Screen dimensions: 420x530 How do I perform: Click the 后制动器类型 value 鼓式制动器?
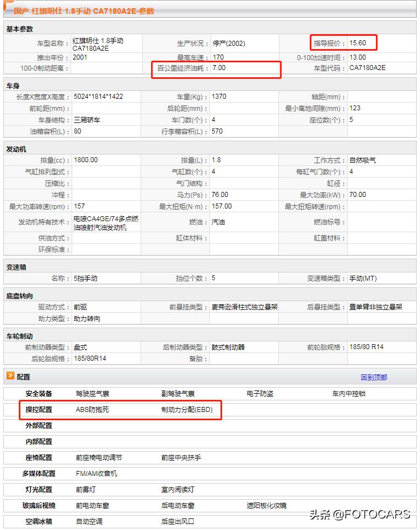click(228, 347)
